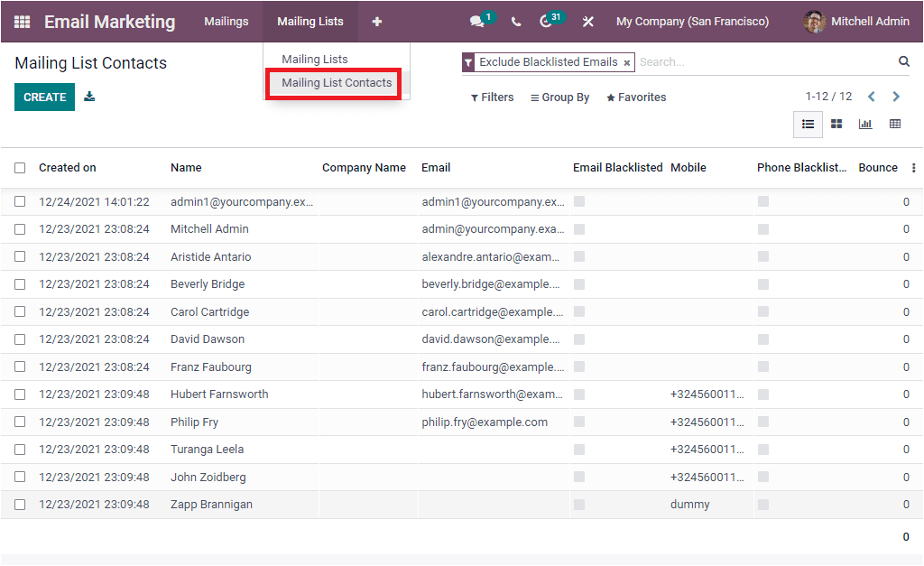
Task: Select Mailing List Contacts menu entry
Action: click(335, 83)
